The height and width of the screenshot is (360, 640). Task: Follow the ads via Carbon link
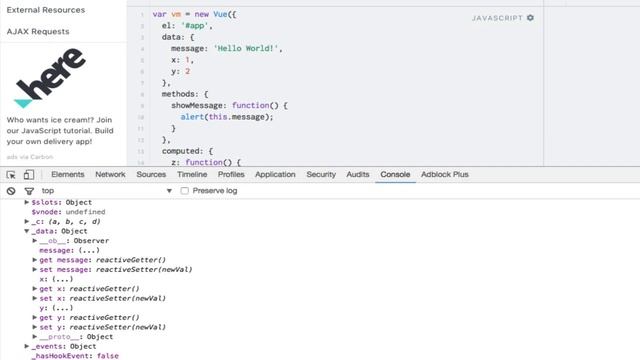coord(30,157)
